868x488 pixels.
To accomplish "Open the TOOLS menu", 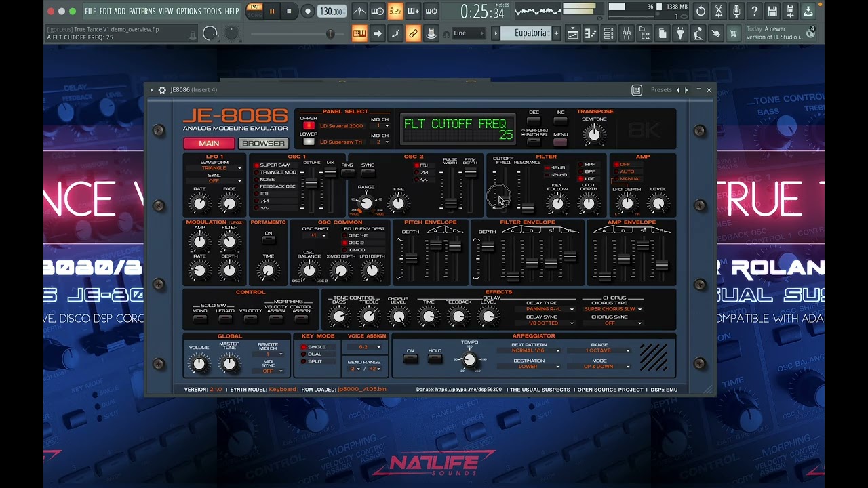I will coord(213,12).
